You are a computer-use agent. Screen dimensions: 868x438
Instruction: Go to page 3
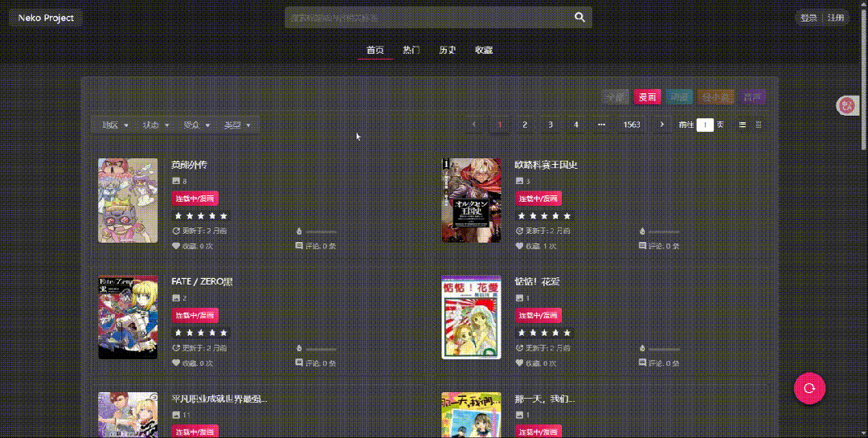551,125
